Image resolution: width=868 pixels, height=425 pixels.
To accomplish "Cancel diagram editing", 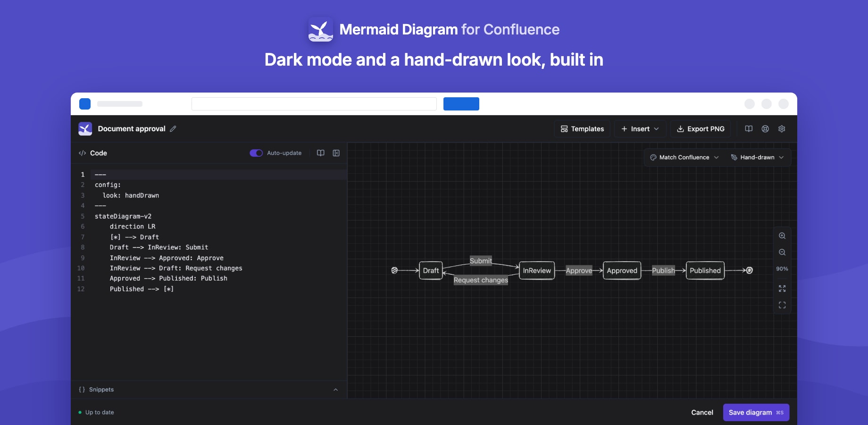I will (x=702, y=412).
